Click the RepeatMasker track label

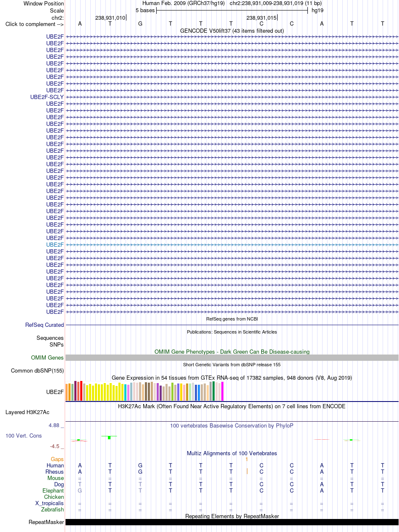[46, 522]
